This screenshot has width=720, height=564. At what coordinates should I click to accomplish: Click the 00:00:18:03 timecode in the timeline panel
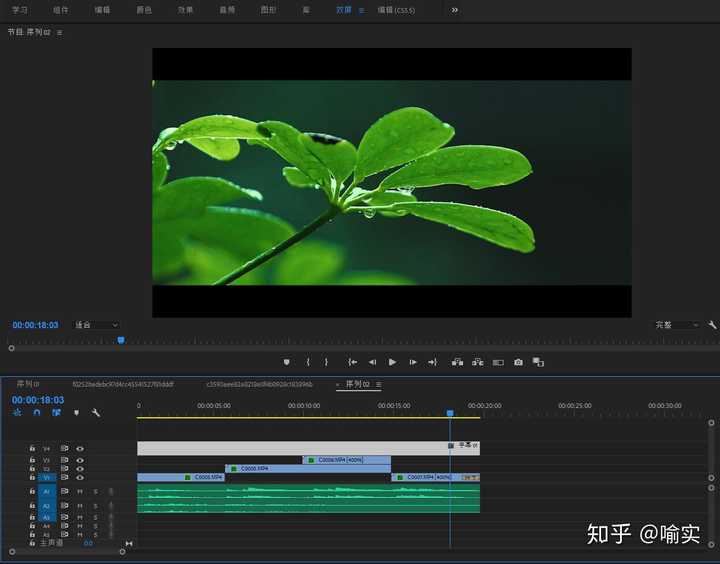37,399
